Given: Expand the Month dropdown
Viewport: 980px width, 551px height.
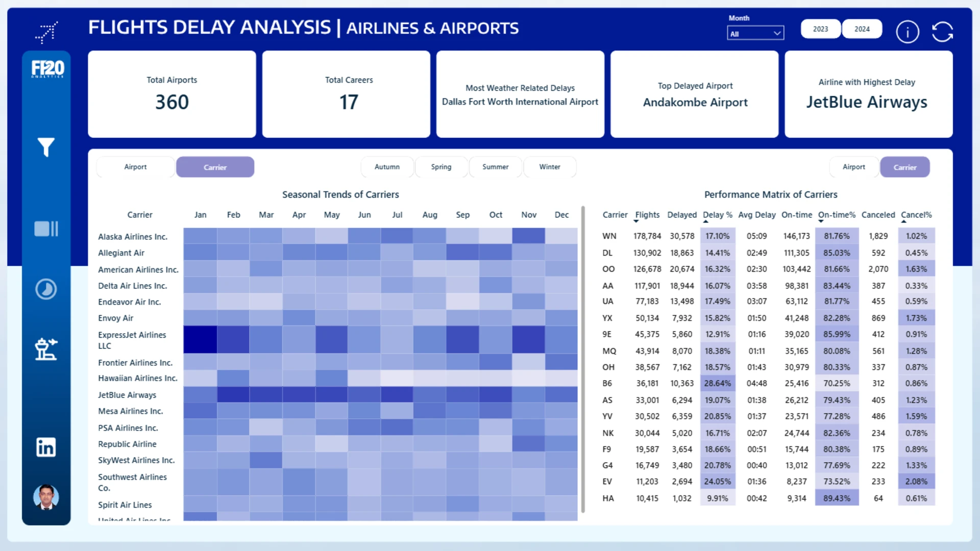Looking at the screenshot, I should (755, 33).
